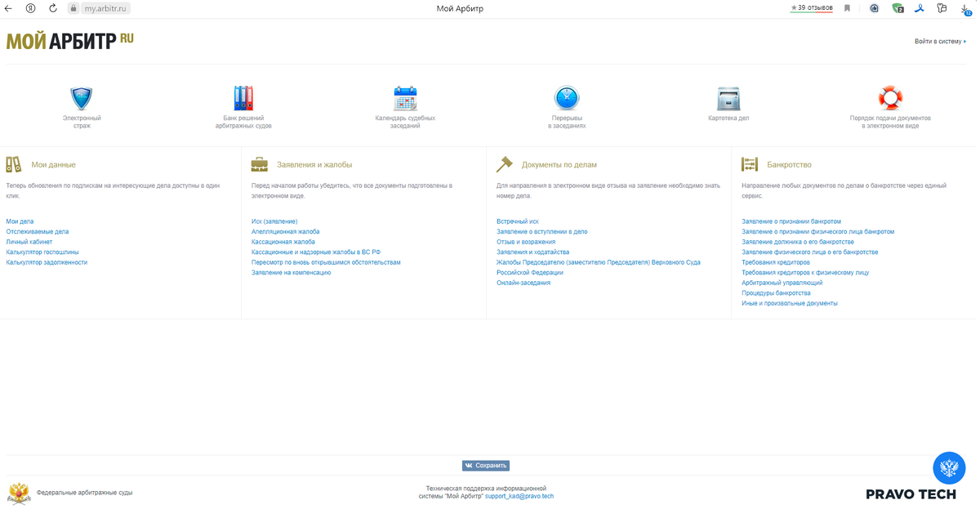Click support_kad@pravo.tech email link
This screenshot has height=509, width=980.
519,496
